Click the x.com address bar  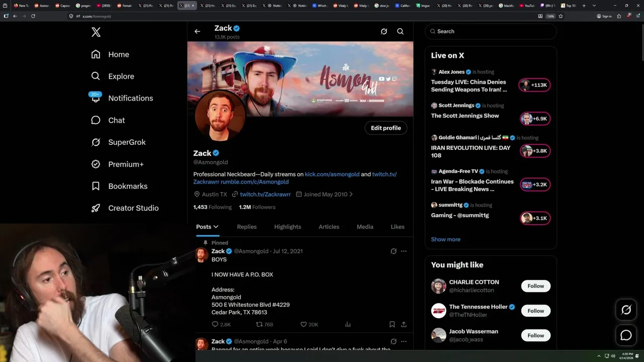tap(302, 16)
